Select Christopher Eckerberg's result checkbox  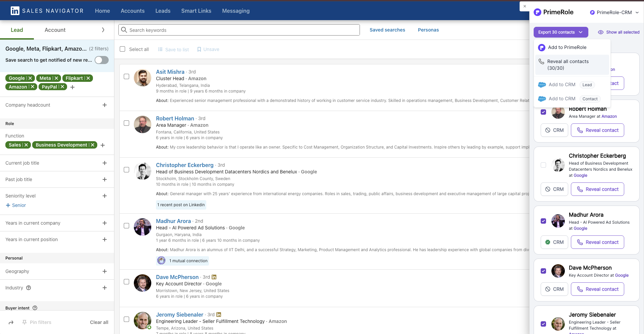(126, 170)
